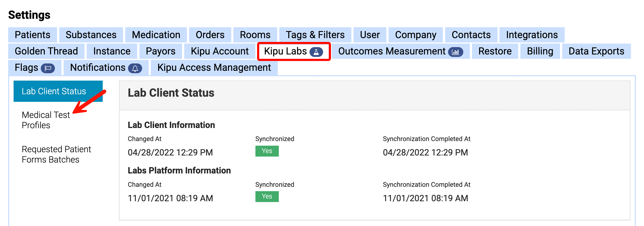Open the Patients settings tab
644x226 pixels.
click(x=33, y=35)
